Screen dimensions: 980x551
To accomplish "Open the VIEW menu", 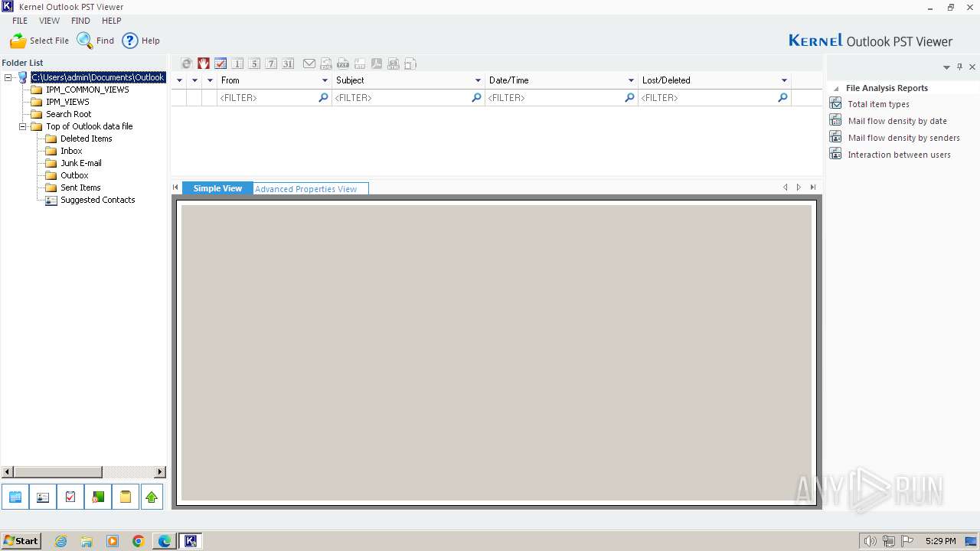I will (50, 21).
